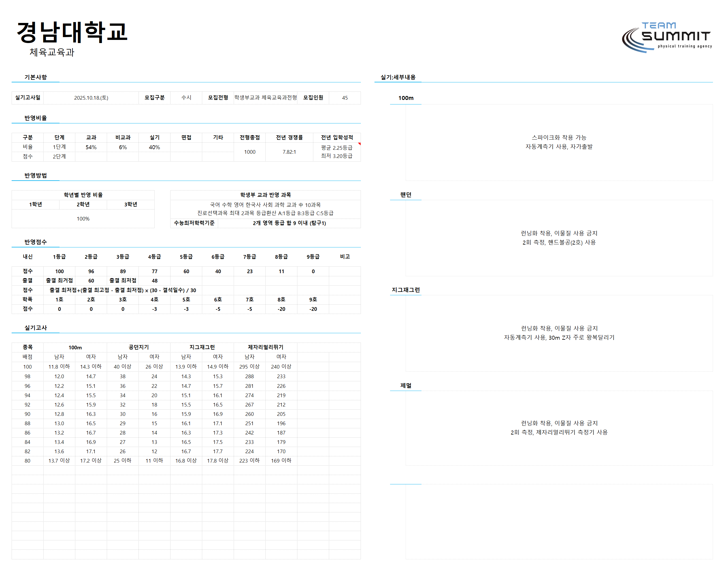Select 평균 2.25등급 text
Viewport: 728px width, 569px height.
[x=336, y=147]
